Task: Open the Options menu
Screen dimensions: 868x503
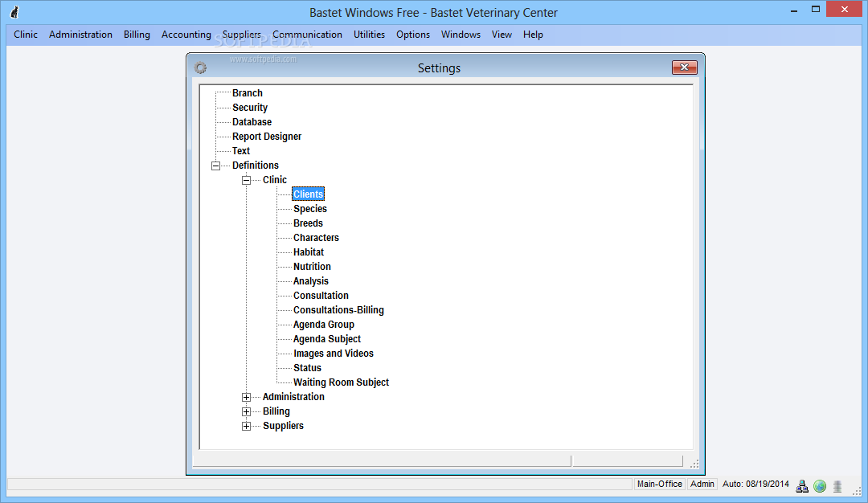Action: [413, 35]
